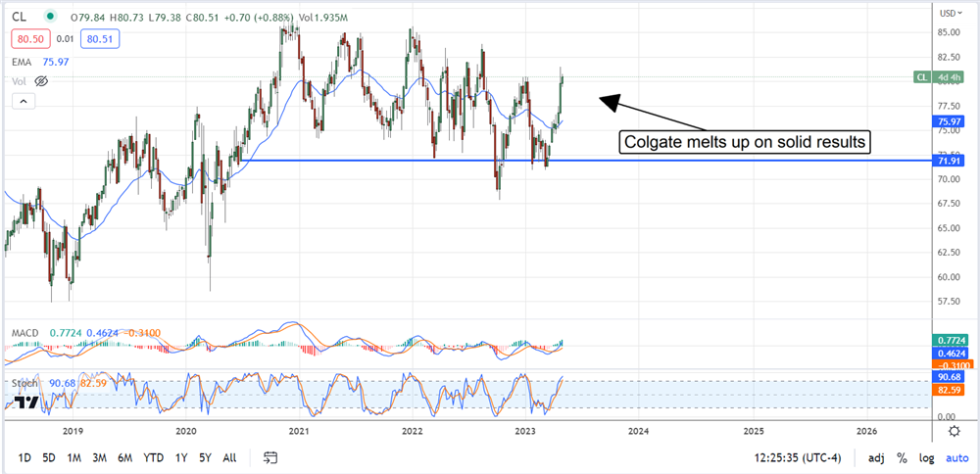This screenshot has width=980, height=474.
Task: Click the 2019 label on time axis
Action: (x=73, y=431)
